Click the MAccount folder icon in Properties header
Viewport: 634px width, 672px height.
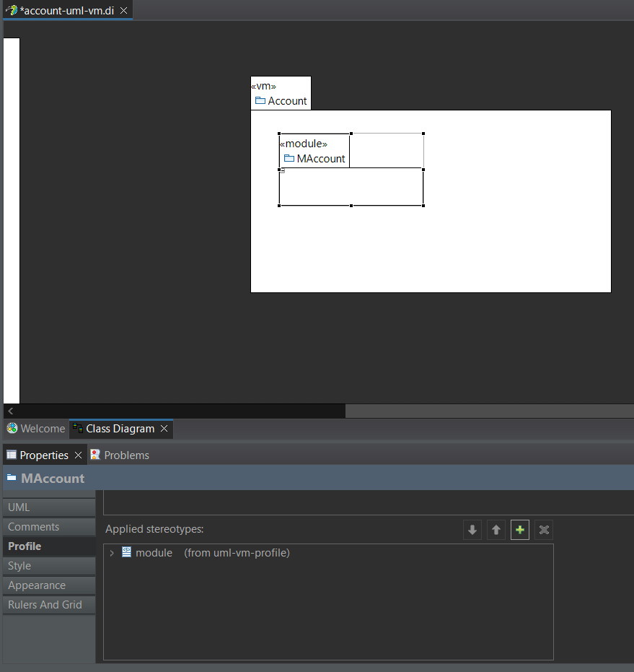coord(12,477)
